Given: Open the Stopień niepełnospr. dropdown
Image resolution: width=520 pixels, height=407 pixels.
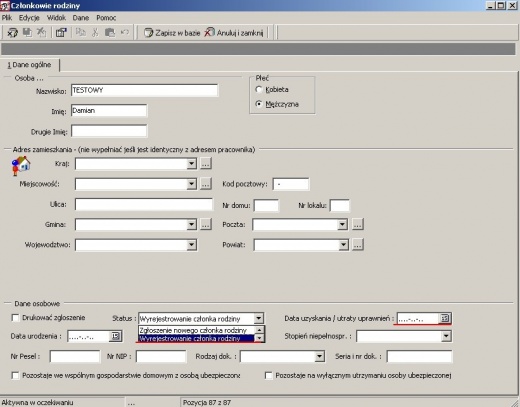Looking at the screenshot, I should (446, 336).
